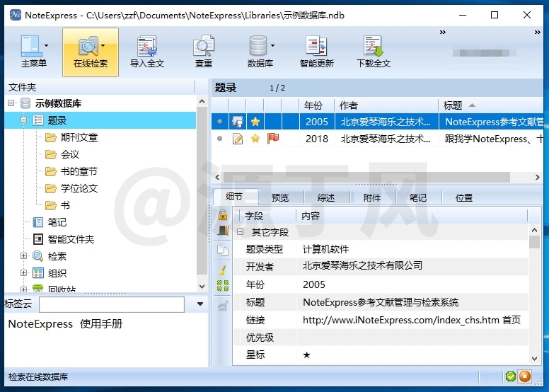
Task: Switch to the 附件 tab
Action: (x=372, y=198)
